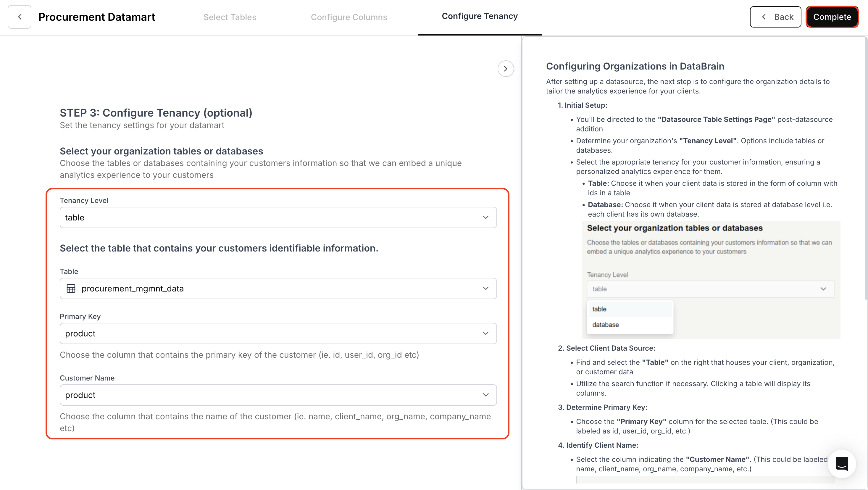Click the table grid icon in the Table selector
This screenshot has width=868, height=490.
(71, 288)
